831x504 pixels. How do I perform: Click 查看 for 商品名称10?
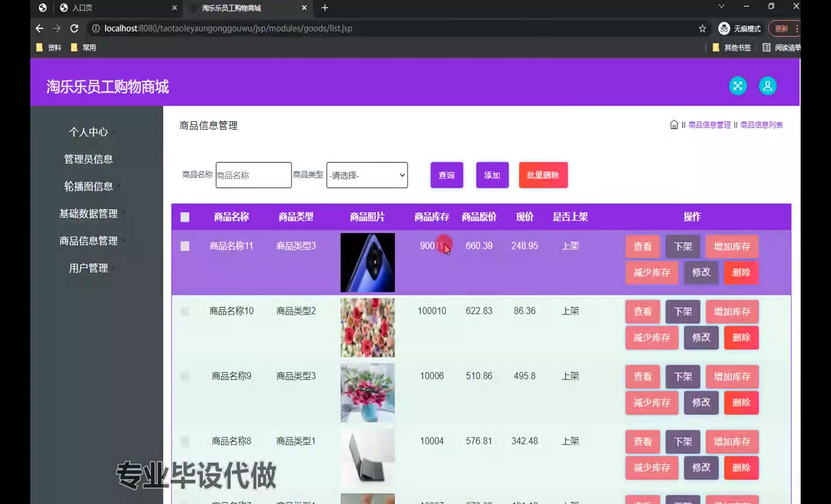(643, 311)
